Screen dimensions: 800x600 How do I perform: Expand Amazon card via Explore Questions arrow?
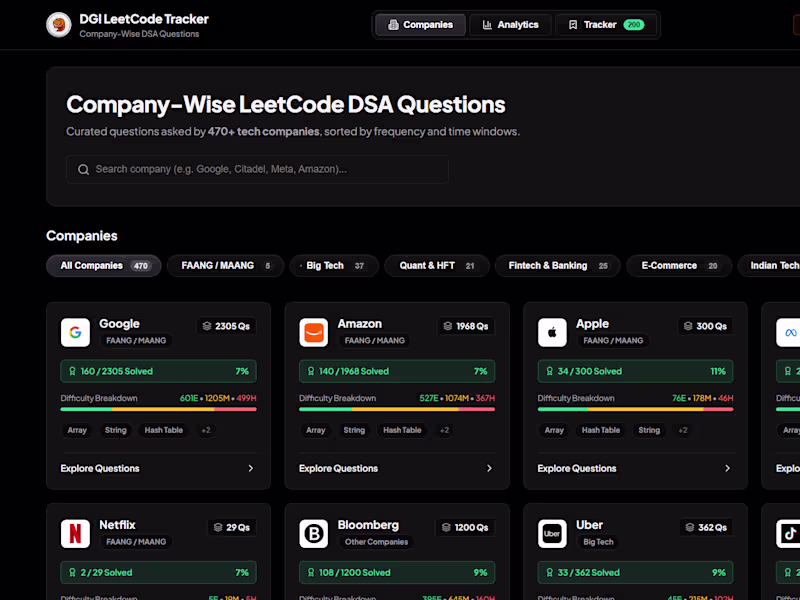[489, 468]
